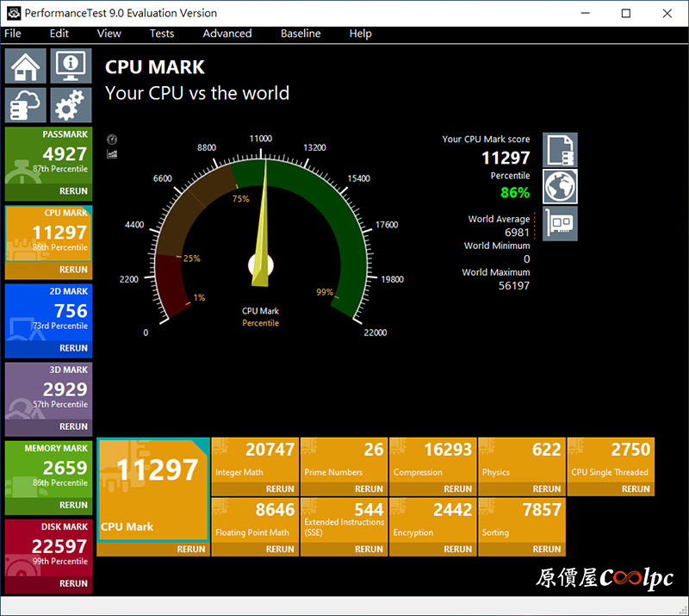The image size is (689, 616).
Task: Click the World Average 6981 value
Action: [x=517, y=232]
